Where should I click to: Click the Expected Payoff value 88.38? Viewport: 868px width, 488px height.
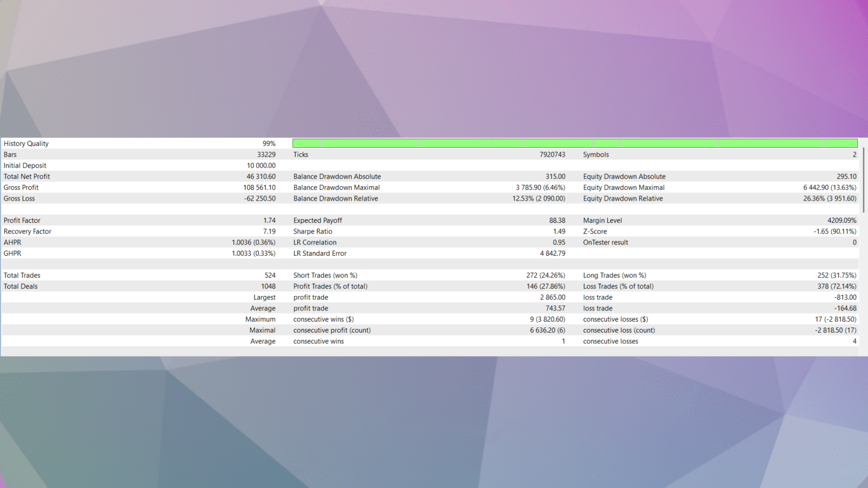(x=557, y=221)
